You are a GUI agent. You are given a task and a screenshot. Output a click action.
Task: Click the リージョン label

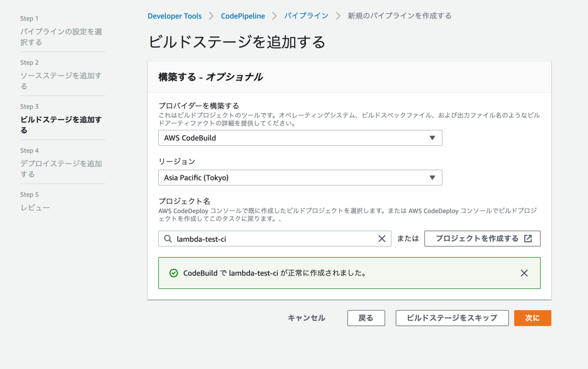(x=176, y=161)
